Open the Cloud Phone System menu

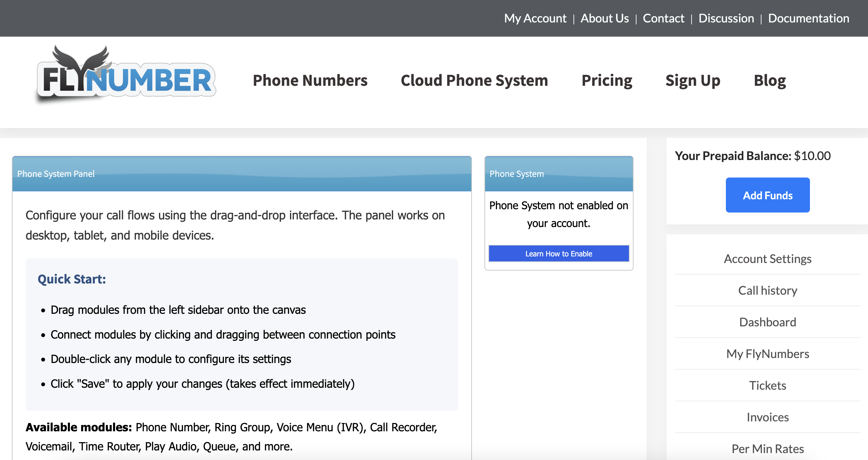tap(474, 80)
